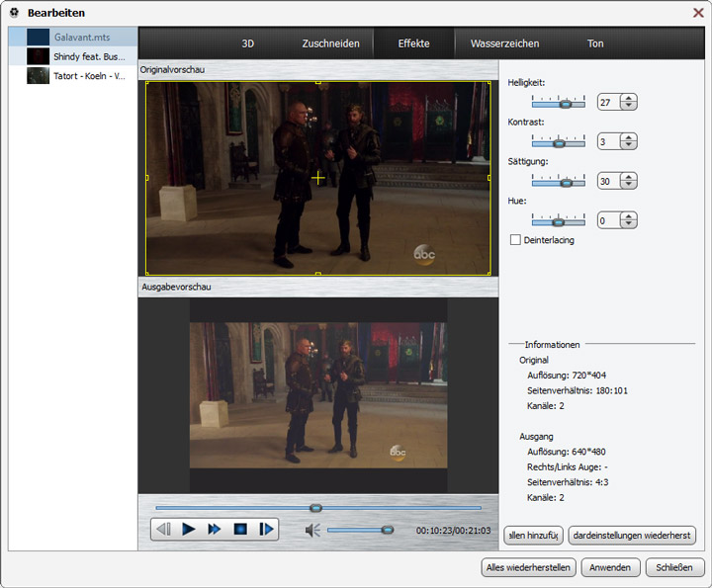Select the Effekte tab
The height and width of the screenshot is (588, 712).
click(413, 43)
